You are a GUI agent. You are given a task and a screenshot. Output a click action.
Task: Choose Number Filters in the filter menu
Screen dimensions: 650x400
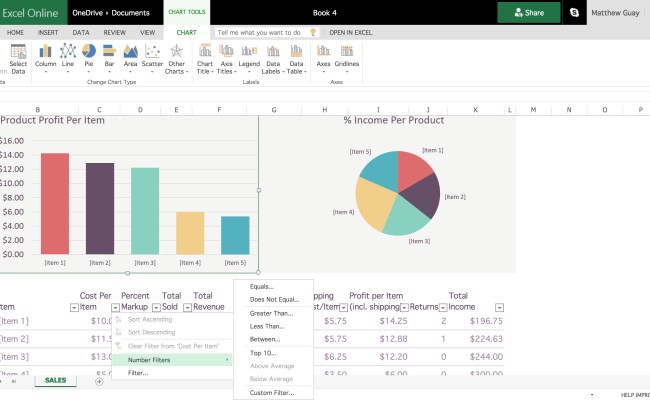click(x=172, y=360)
